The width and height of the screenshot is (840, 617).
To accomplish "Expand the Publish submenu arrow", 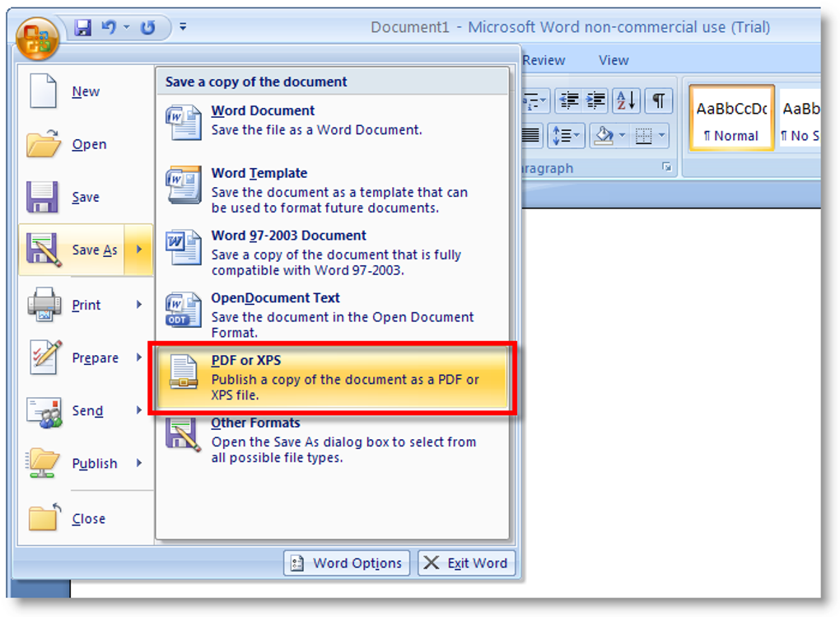I will [x=138, y=463].
